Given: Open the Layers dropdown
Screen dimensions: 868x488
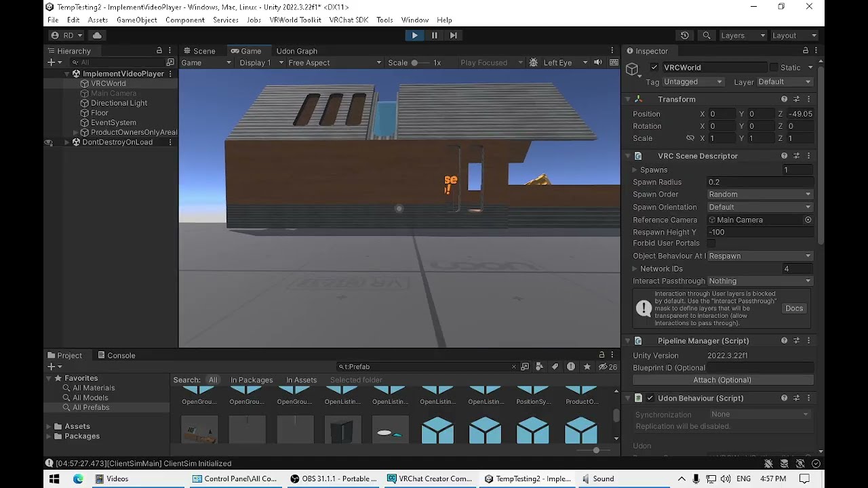Looking at the screenshot, I should [x=743, y=35].
